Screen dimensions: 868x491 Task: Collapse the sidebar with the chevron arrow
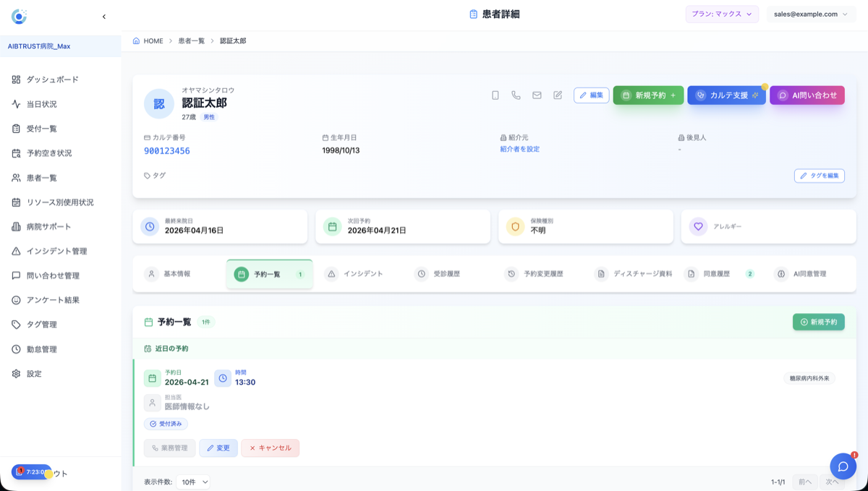103,17
